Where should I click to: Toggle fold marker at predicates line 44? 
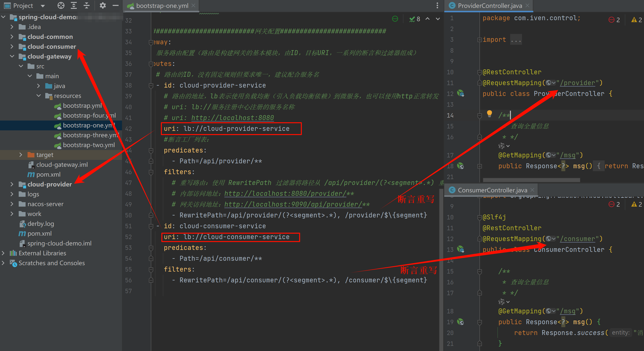click(151, 151)
